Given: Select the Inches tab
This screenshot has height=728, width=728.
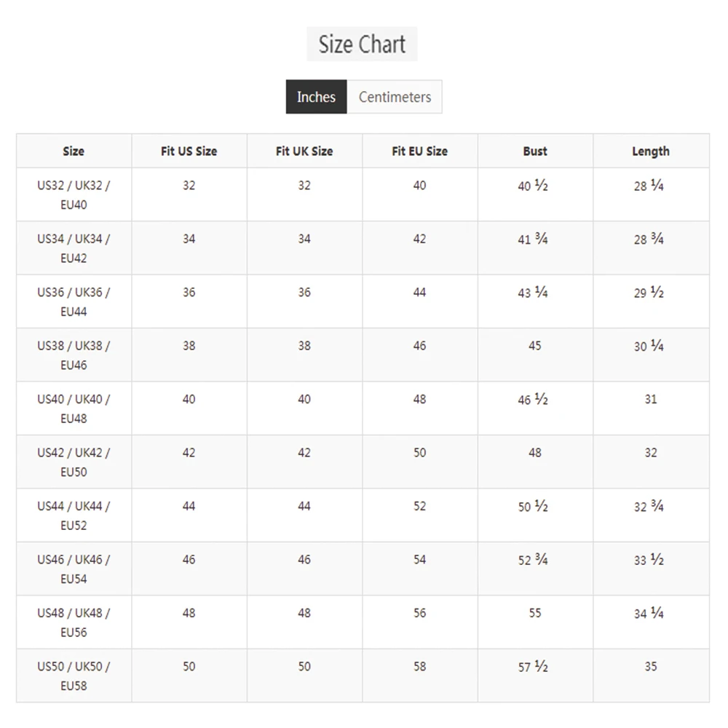Looking at the screenshot, I should click(x=316, y=97).
